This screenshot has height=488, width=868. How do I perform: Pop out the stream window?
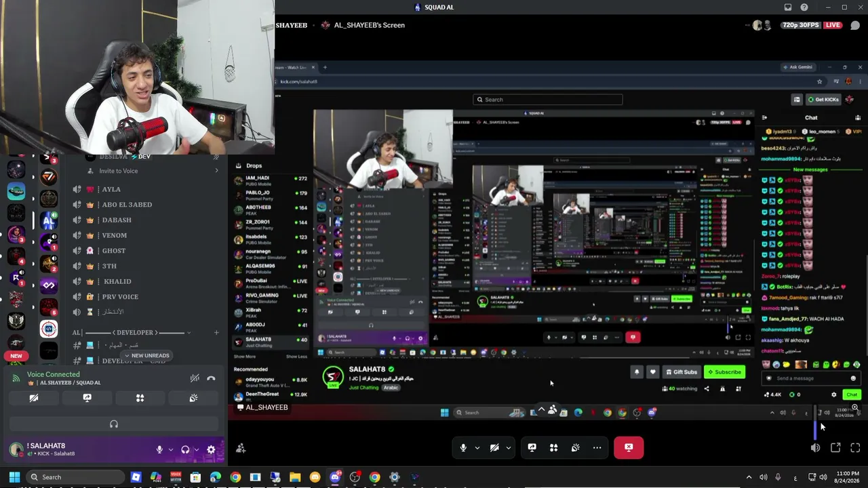(835, 447)
